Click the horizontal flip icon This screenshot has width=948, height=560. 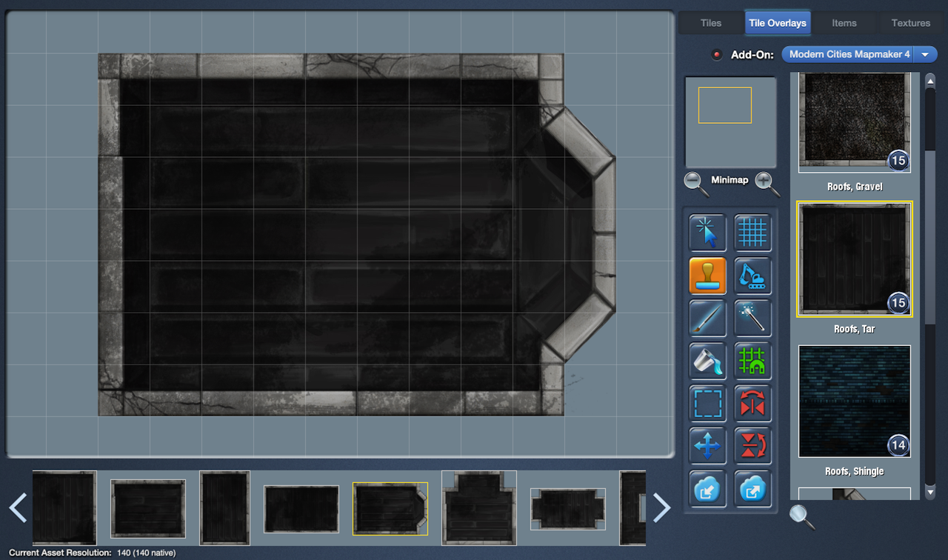point(752,404)
